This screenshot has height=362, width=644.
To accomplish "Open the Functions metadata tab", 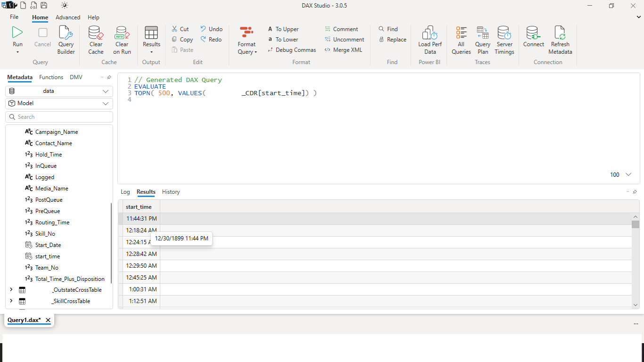I will point(51,77).
